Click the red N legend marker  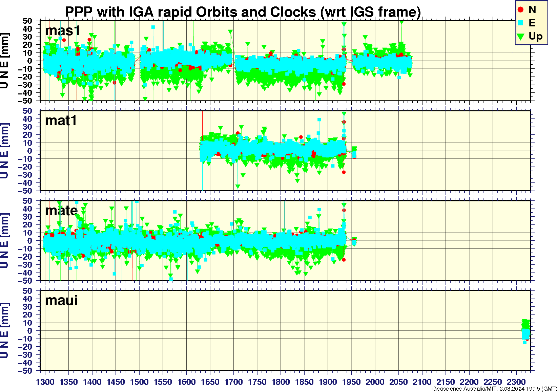(x=521, y=10)
